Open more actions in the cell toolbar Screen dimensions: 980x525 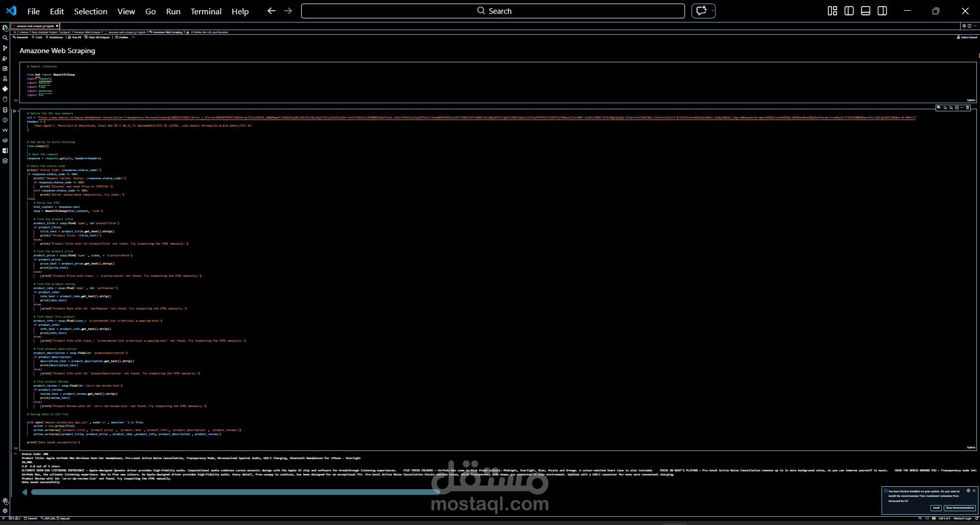coord(962,107)
